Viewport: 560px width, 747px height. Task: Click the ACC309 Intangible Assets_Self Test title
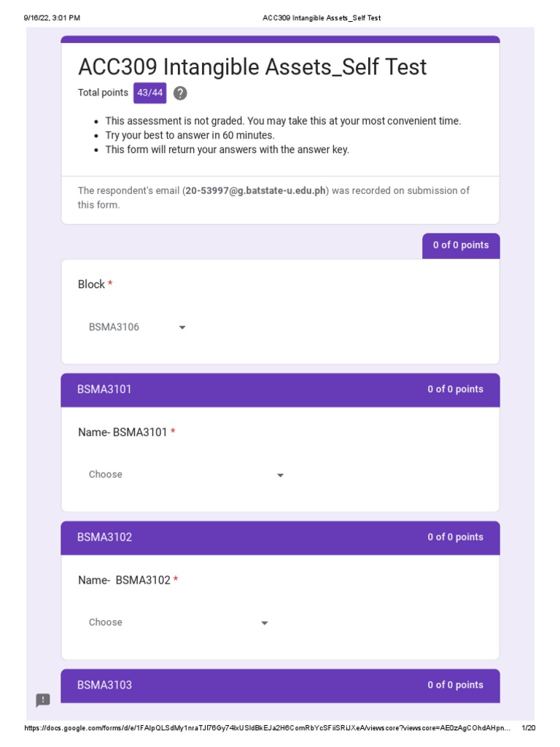[x=252, y=67]
